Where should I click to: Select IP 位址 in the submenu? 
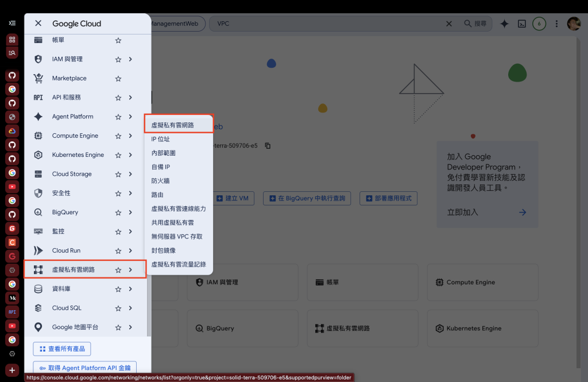click(x=179, y=139)
